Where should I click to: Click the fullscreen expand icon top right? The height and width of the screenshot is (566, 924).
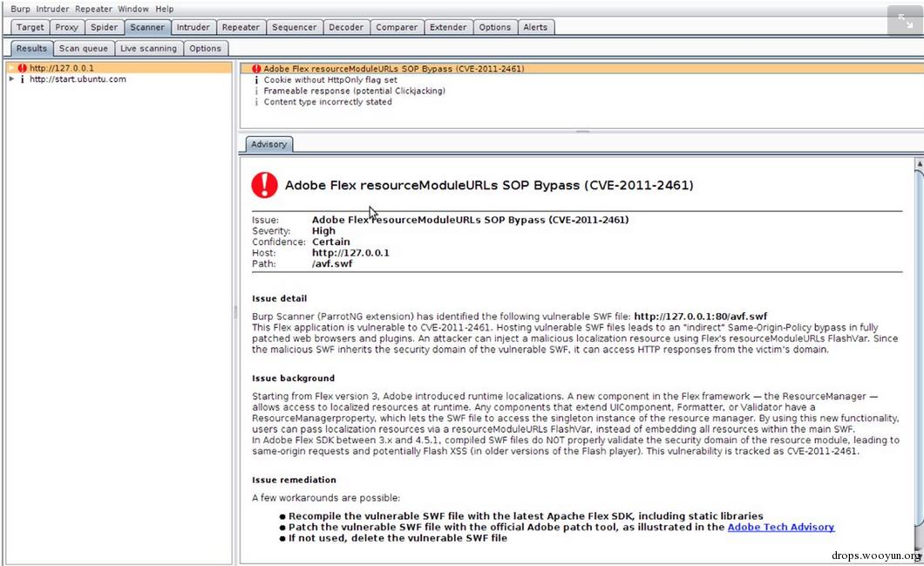(905, 21)
